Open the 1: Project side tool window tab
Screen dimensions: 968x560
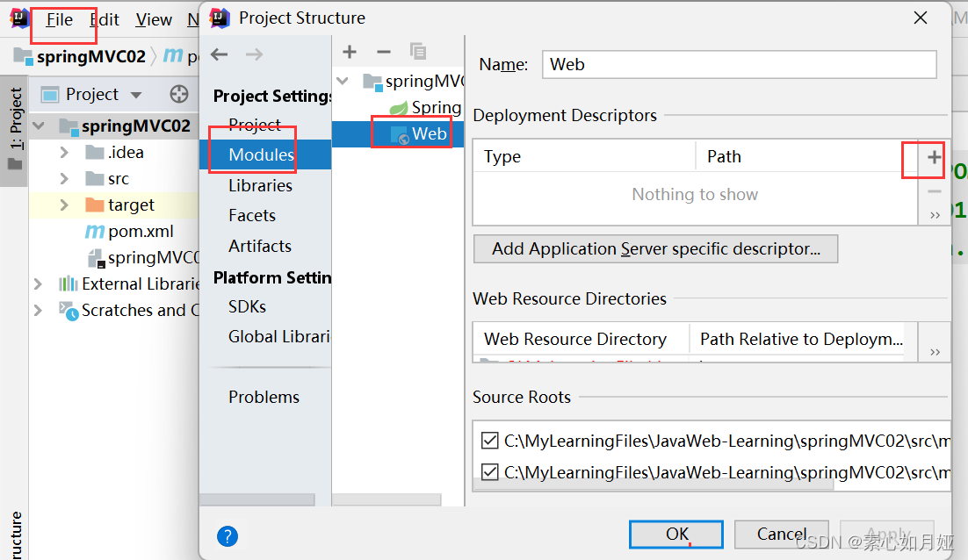point(15,130)
